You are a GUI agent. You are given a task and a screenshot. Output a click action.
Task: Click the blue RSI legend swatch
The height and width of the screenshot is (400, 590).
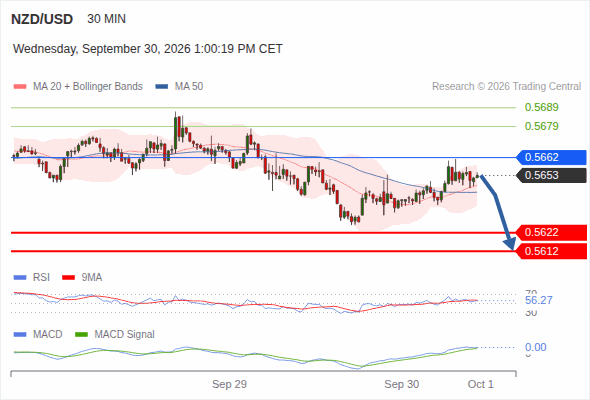pyautogui.click(x=20, y=278)
